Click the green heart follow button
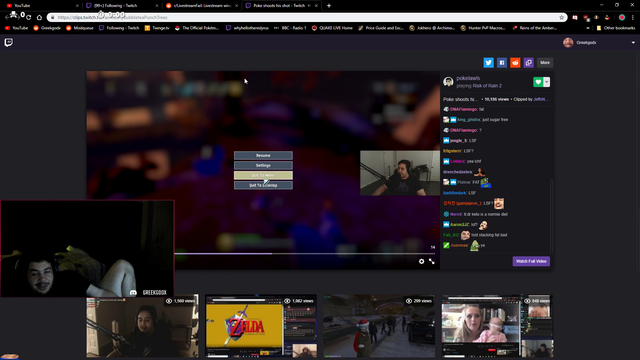The width and height of the screenshot is (640, 360). coord(538,82)
